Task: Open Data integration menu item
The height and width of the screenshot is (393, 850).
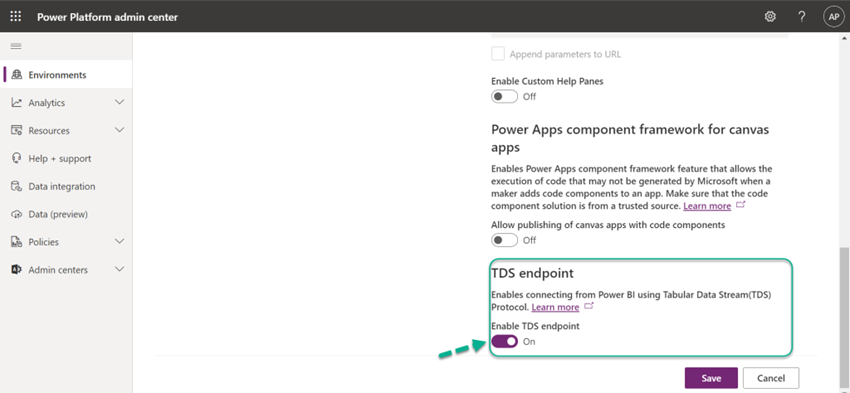Action: 67,186
